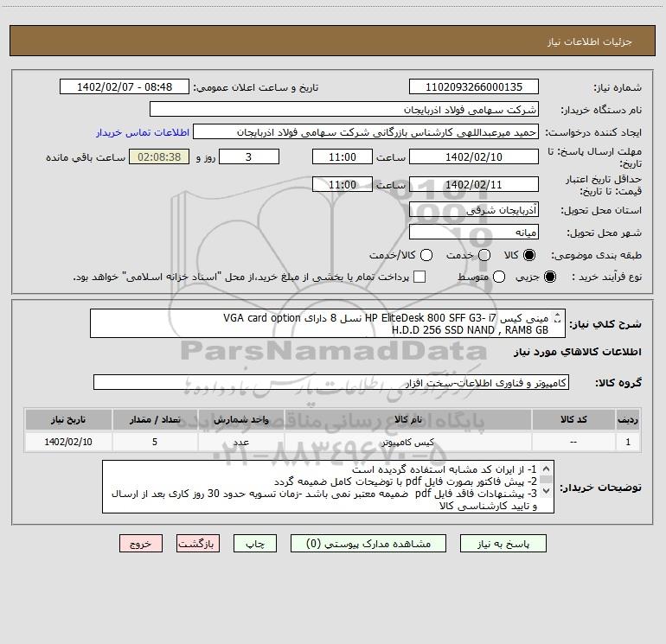The width and height of the screenshot is (666, 644).
Task: Click مشاهده مدارک پیوستی (0) button
Action: (368, 544)
